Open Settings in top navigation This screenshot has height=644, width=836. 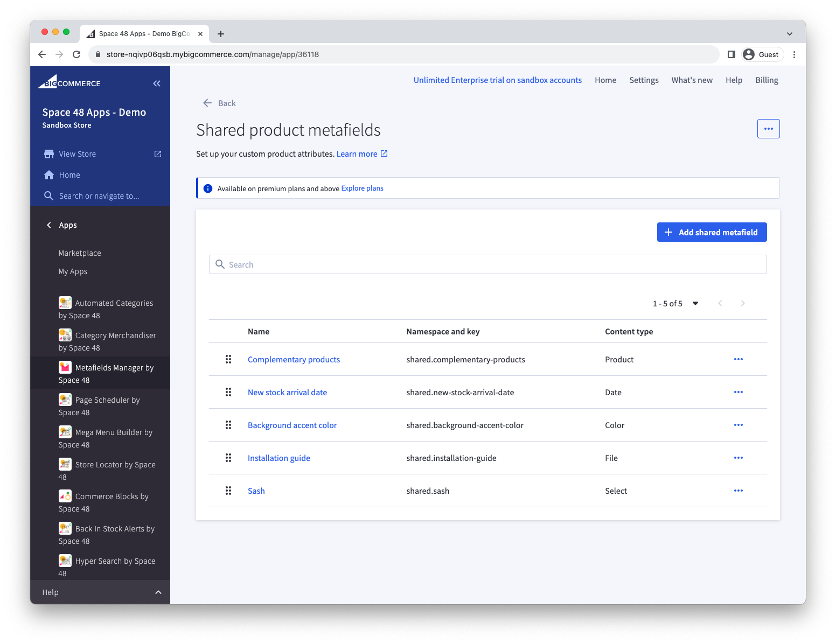(x=644, y=80)
